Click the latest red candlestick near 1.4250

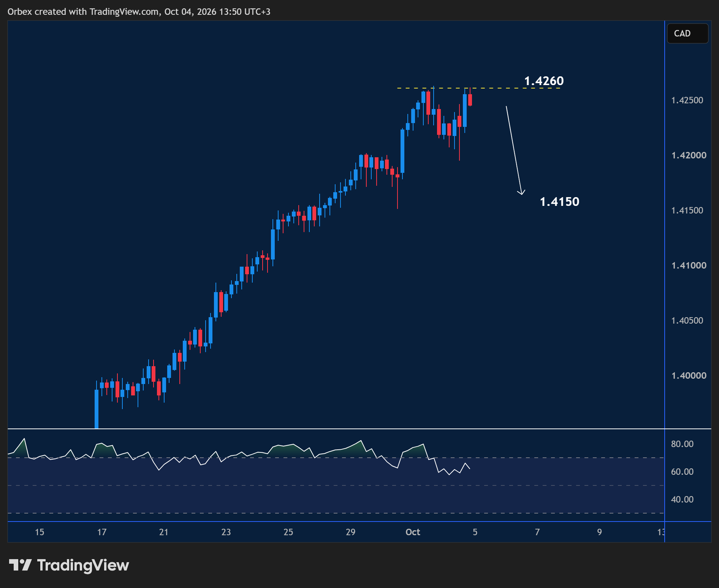tap(470, 100)
